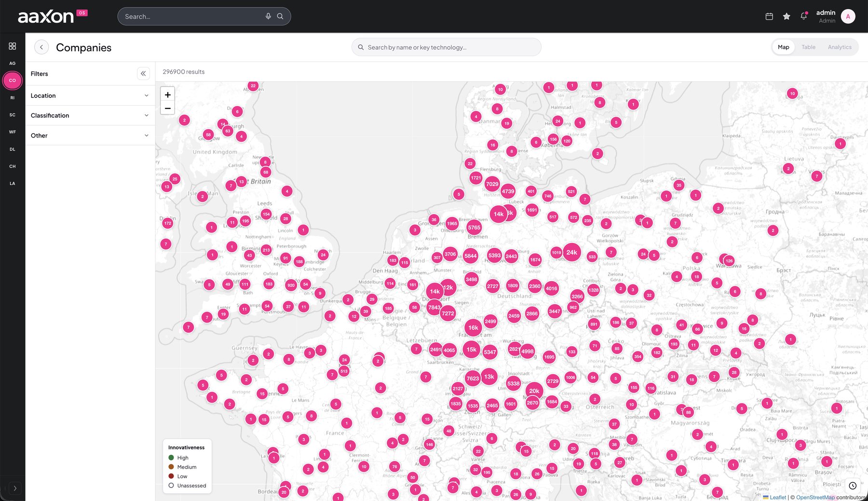Open favorites star icon

tap(787, 16)
